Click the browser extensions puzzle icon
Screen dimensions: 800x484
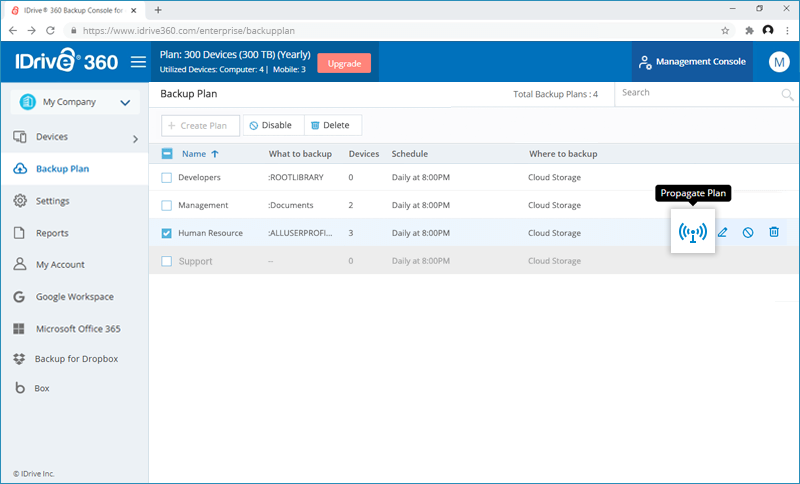click(x=748, y=30)
